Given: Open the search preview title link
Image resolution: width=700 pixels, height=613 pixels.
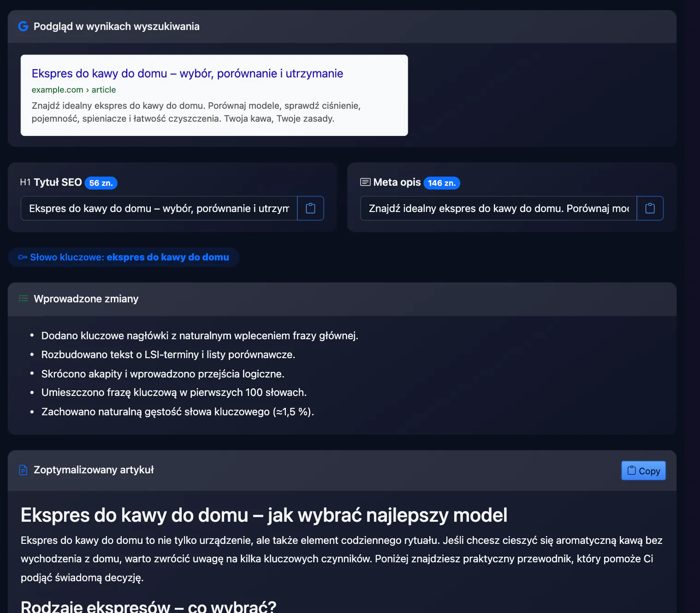Looking at the screenshot, I should (x=187, y=73).
